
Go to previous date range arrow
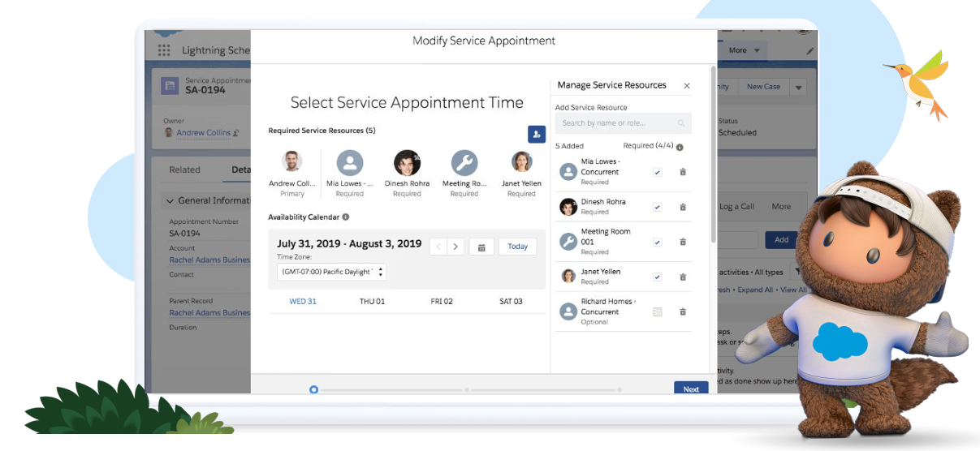click(438, 247)
